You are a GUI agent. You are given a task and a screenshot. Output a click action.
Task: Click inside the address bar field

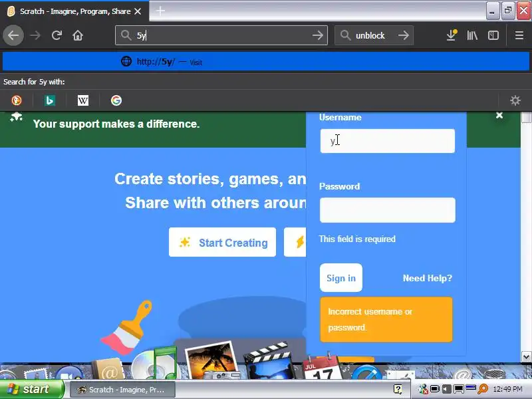pyautogui.click(x=221, y=35)
